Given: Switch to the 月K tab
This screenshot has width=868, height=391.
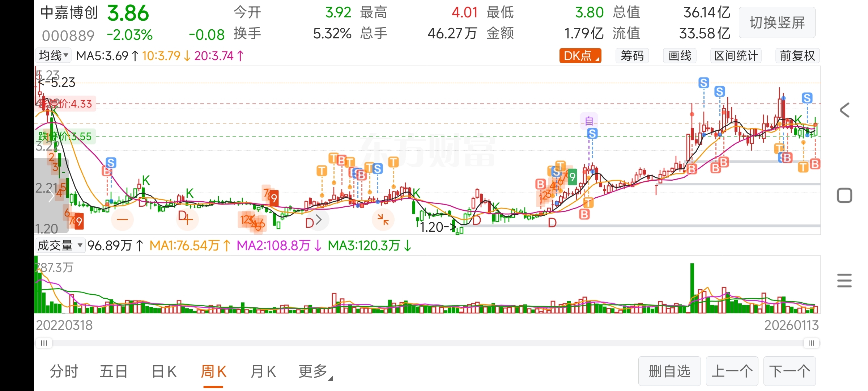Looking at the screenshot, I should (263, 371).
